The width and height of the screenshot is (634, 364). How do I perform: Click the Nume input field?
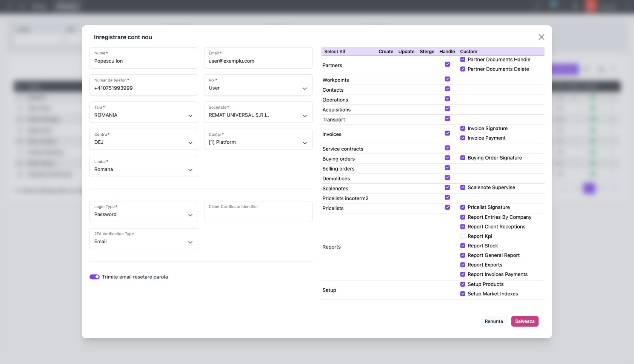pos(144,58)
